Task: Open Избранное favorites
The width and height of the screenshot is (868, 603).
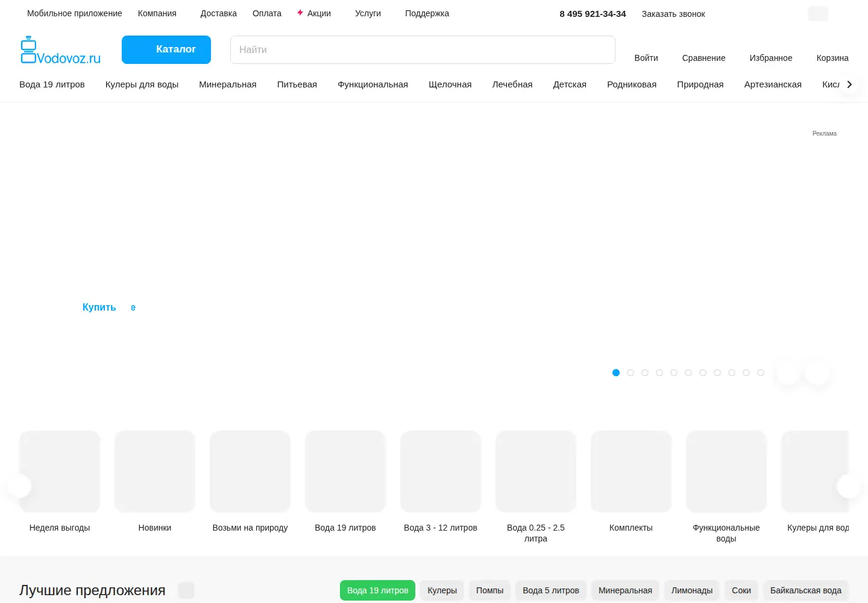Action: (771, 58)
